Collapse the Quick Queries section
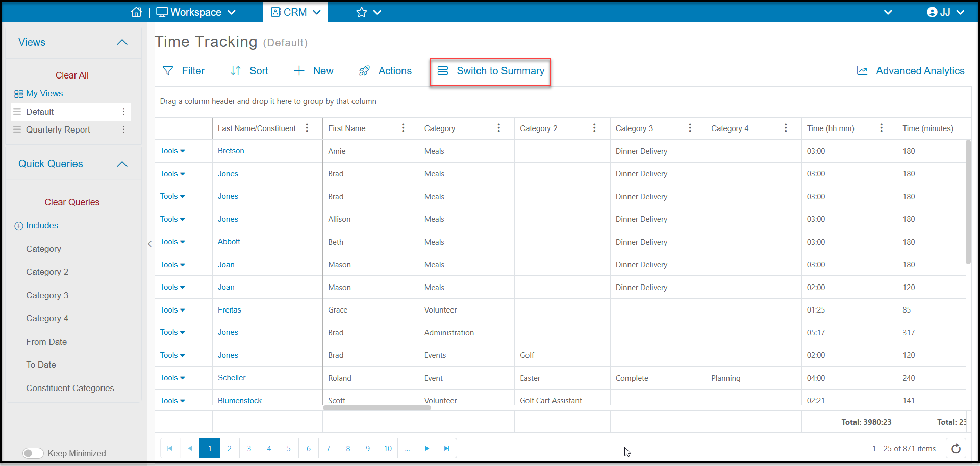Screen dimensions: 980x466 122,164
